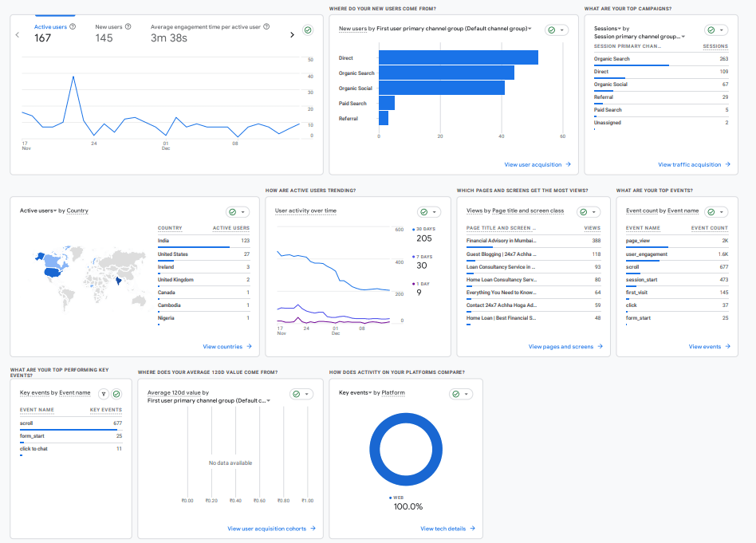The image size is (756, 543).
Task: Click the Direct bar in new users chart
Action: [x=458, y=57]
